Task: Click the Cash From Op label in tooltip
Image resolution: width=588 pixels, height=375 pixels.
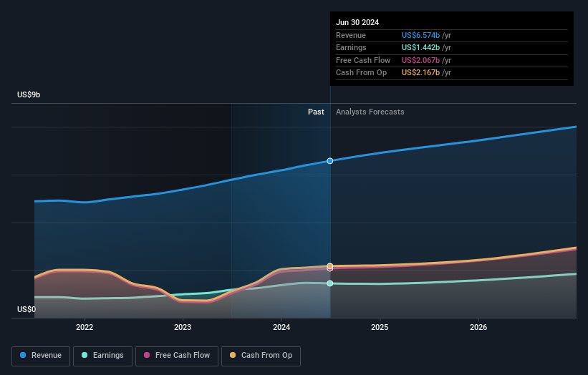Action: (x=361, y=73)
